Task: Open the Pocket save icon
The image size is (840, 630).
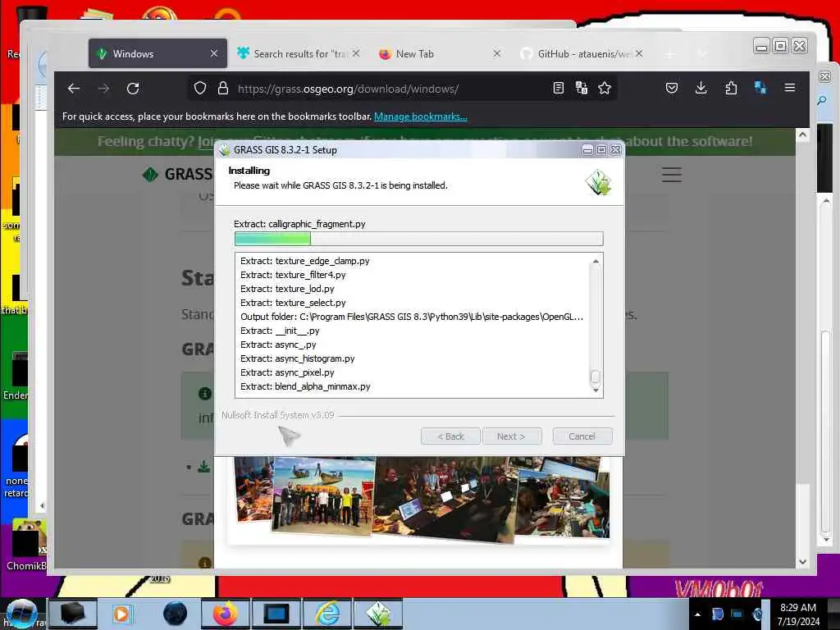Action: point(671,88)
